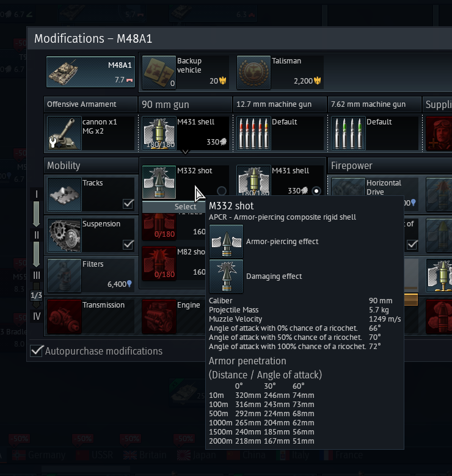Screen dimensions: 452x476
Task: Click the Suspension modification icon
Action: pyautogui.click(x=64, y=235)
